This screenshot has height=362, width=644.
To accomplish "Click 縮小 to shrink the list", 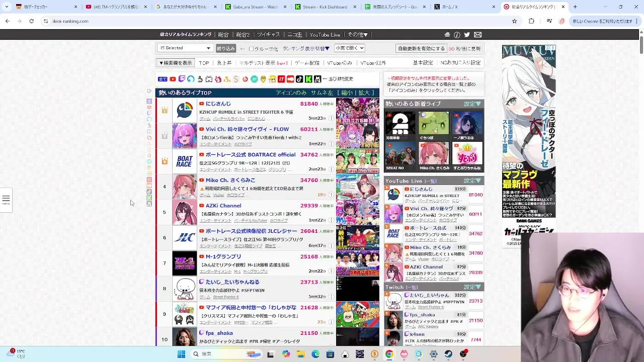I will [x=347, y=93].
